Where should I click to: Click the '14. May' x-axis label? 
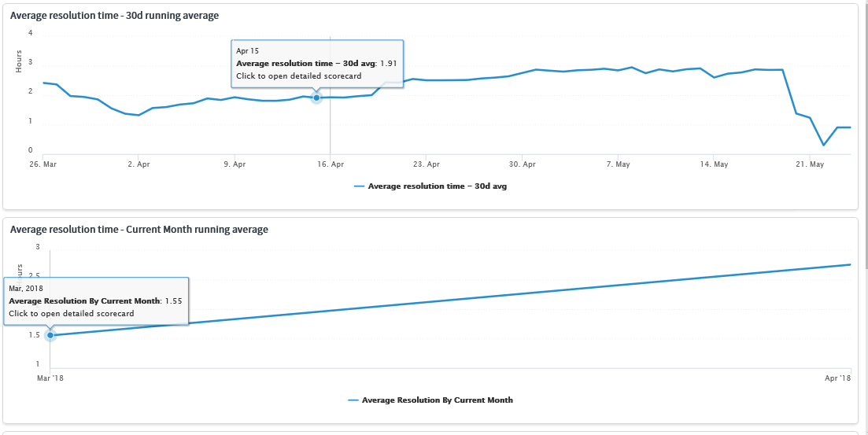click(714, 164)
